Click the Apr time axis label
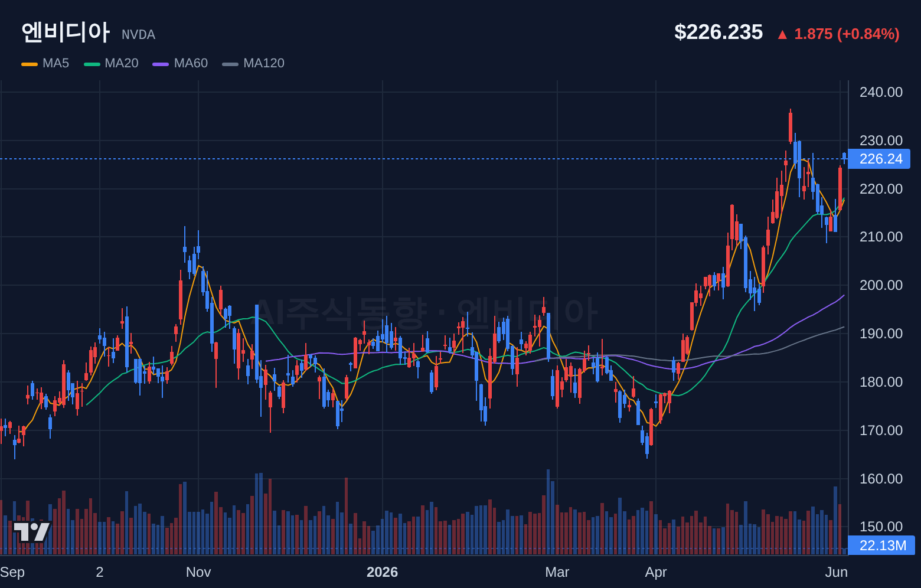The height and width of the screenshot is (588, 921). tap(656, 572)
